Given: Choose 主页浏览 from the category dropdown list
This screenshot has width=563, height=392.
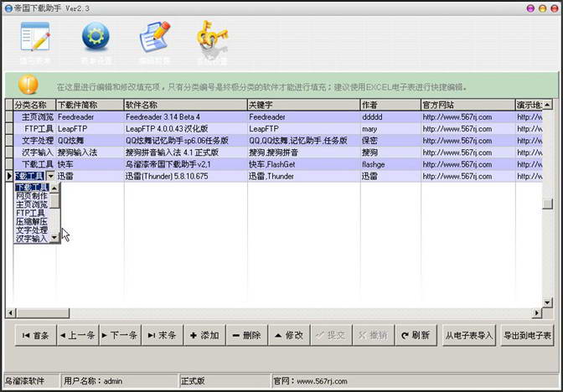Looking at the screenshot, I should [32, 204].
